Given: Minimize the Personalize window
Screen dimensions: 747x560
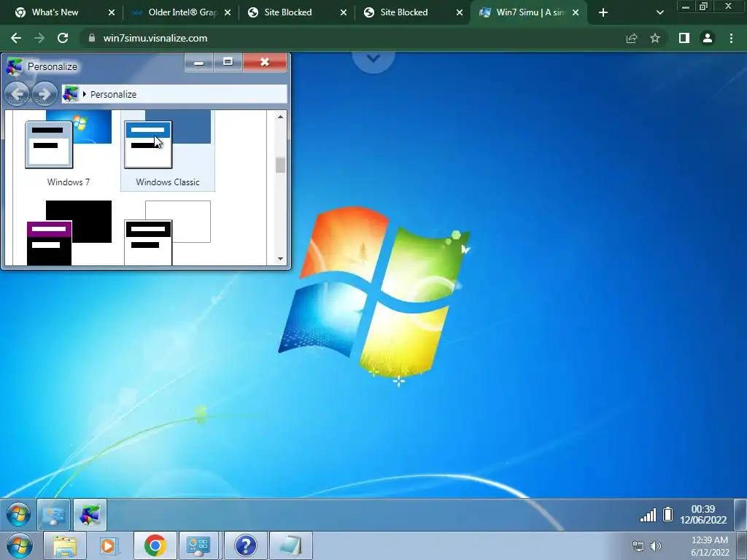Looking at the screenshot, I should pos(198,62).
